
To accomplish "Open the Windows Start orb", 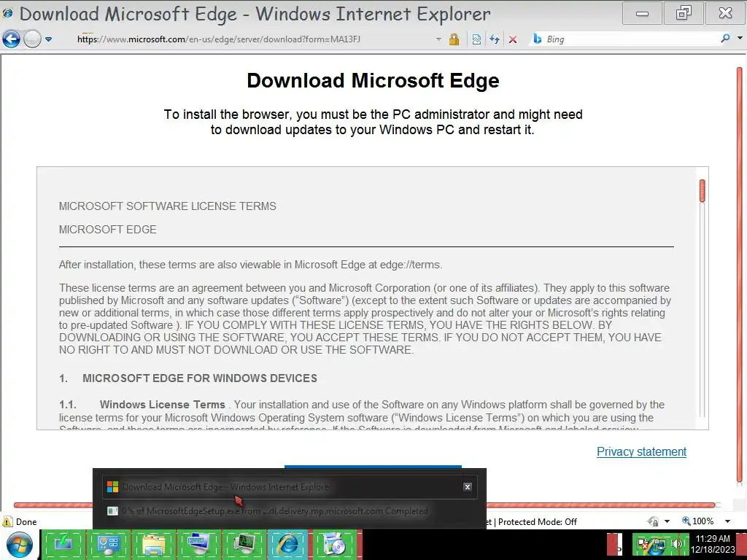I will (19, 545).
